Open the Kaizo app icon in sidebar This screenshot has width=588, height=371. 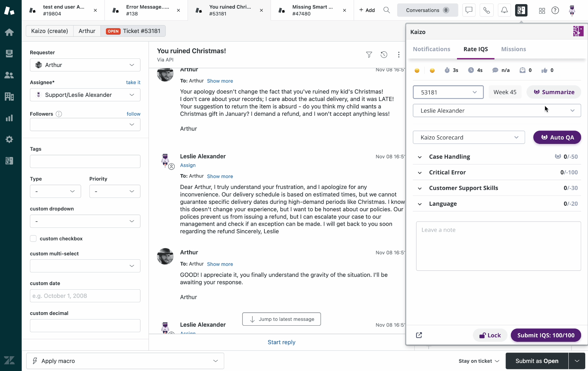[9, 161]
